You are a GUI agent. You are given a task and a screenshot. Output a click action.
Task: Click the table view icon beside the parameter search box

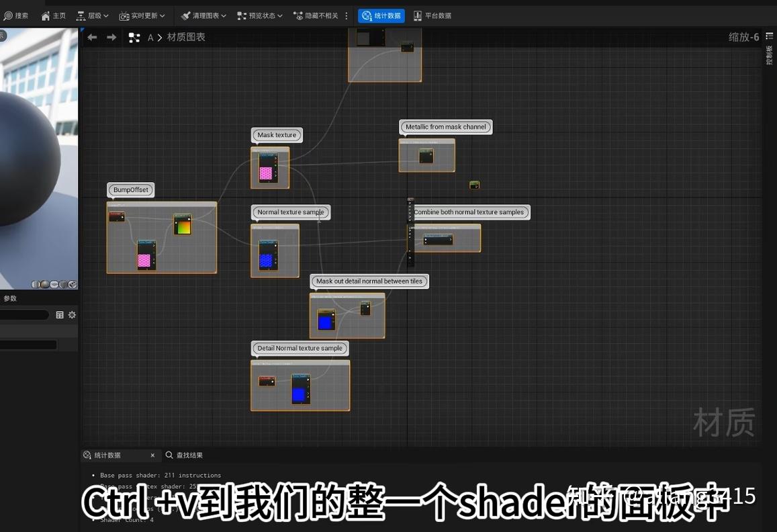[60, 314]
